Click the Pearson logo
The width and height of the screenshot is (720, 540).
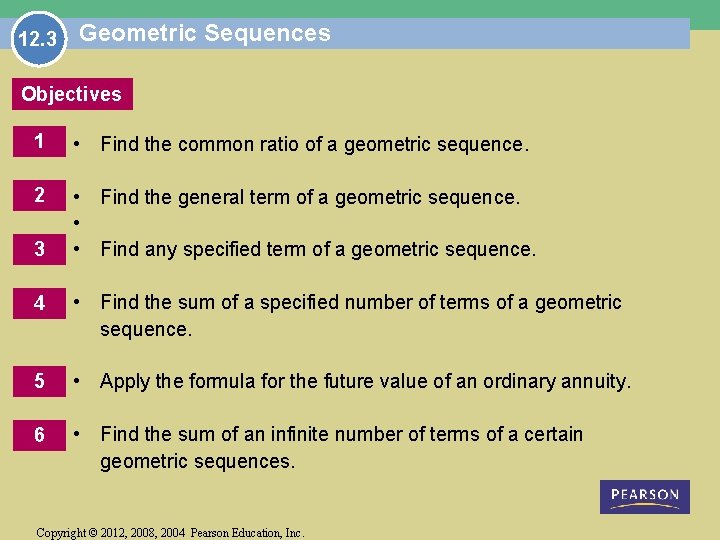(645, 497)
